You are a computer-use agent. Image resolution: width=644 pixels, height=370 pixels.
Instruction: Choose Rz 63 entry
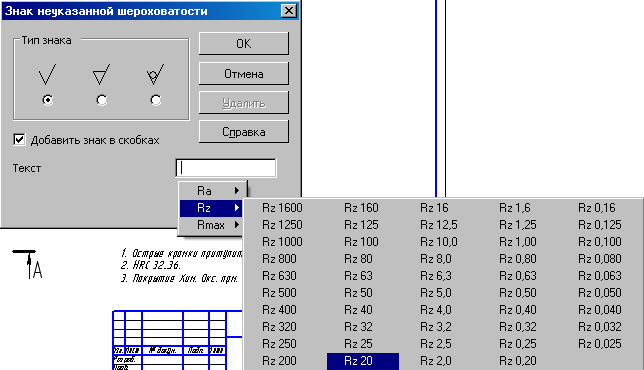358,276
